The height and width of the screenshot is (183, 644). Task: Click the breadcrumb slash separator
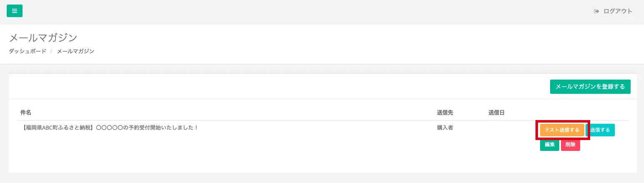(x=51, y=51)
